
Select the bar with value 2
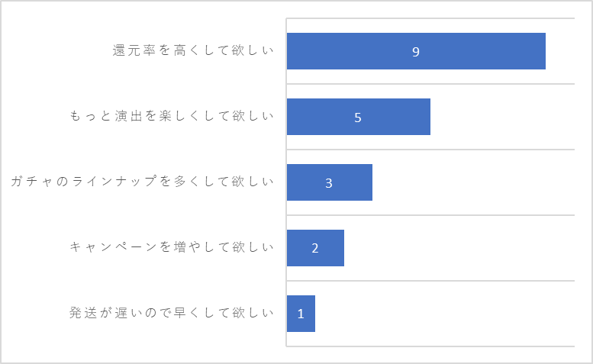pyautogui.click(x=315, y=248)
